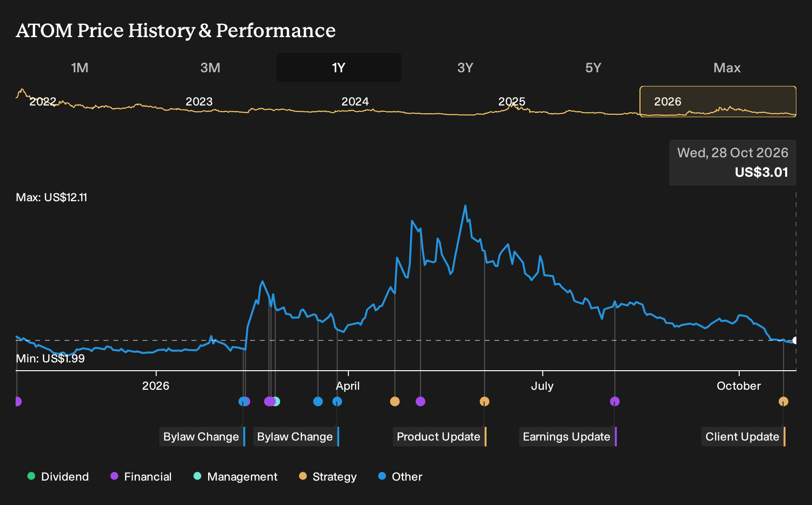Click the blue marker above second Bylaw Change
This screenshot has width=812, height=505.
tap(337, 401)
